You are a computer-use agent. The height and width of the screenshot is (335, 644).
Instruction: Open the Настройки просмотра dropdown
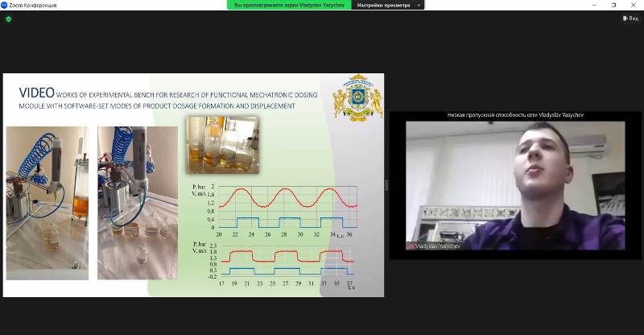click(388, 6)
